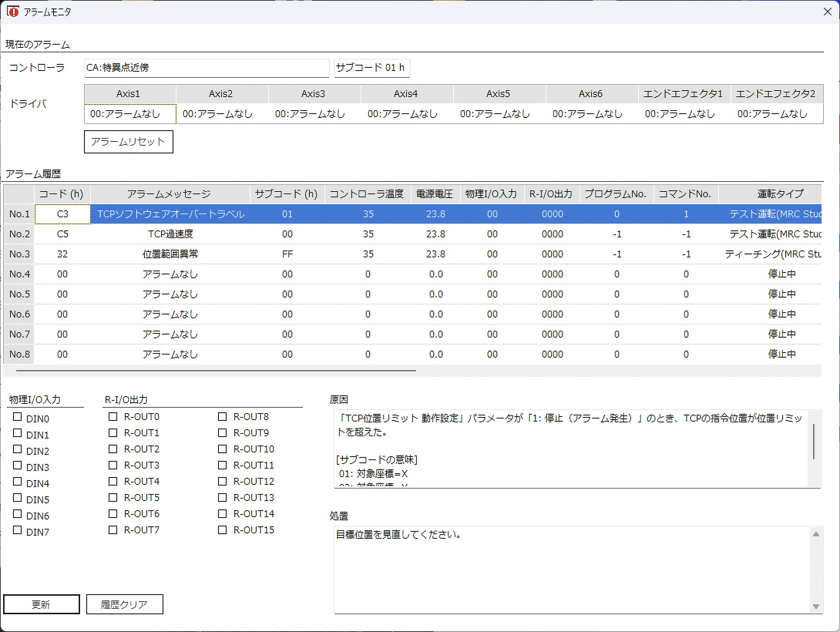840x632 pixels.
Task: Click the 位置範囲異常 alarm message cell
Action: point(170,254)
